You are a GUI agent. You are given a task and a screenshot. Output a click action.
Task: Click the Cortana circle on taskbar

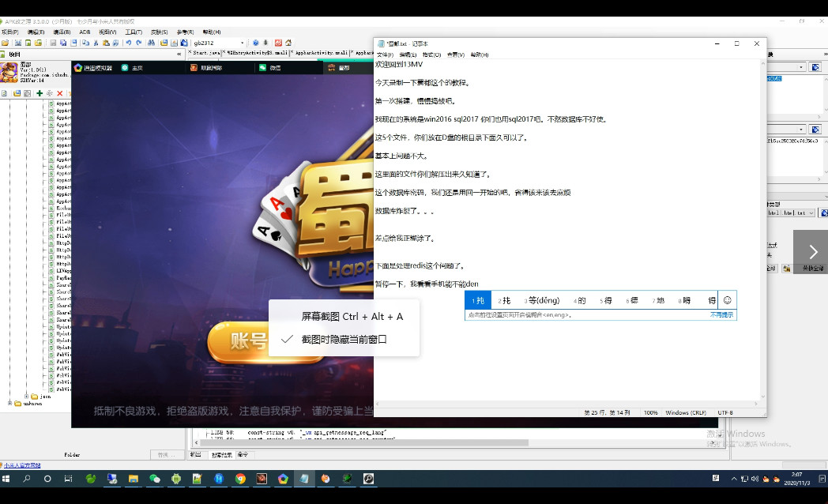47,479
